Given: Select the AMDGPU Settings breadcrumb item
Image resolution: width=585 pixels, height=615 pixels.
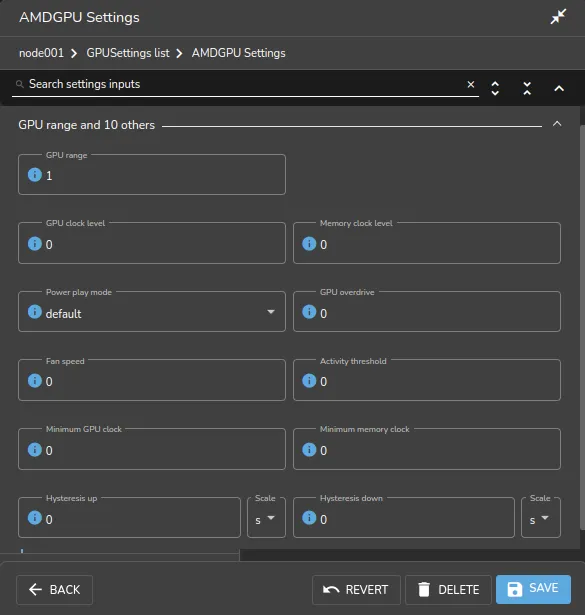Looking at the screenshot, I should point(238,53).
